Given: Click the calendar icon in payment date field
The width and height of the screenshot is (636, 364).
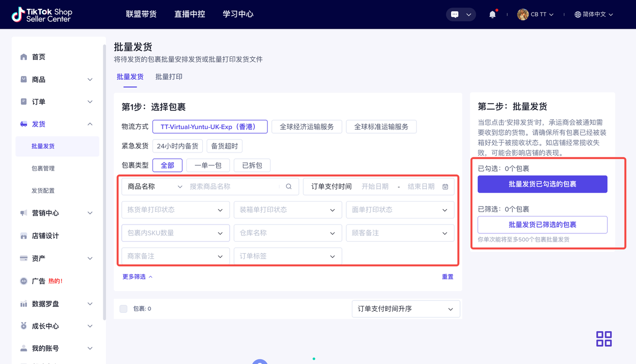Looking at the screenshot, I should (445, 187).
